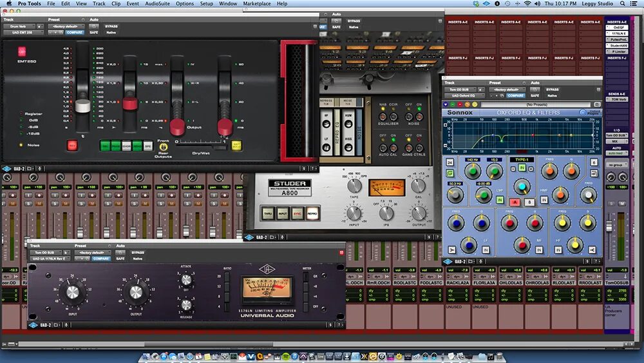Screen dimensions: 644x363
Task: Click the 1176LN ratio 20 button
Action: [x=227, y=276]
